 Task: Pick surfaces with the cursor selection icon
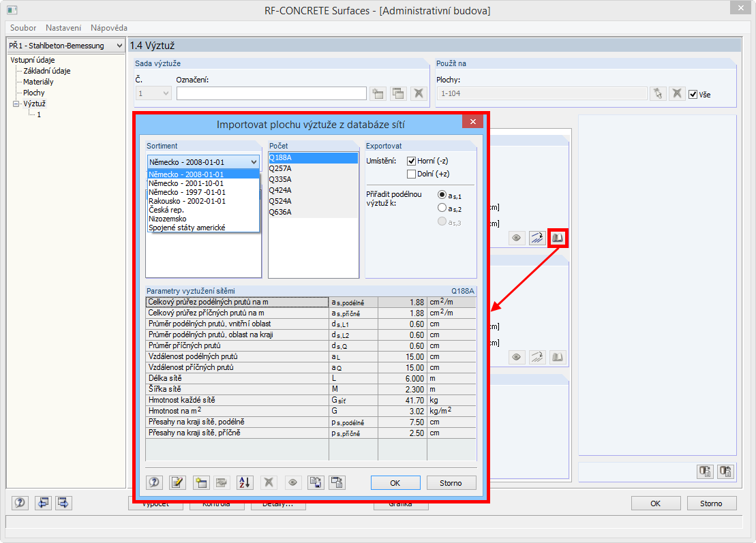[x=658, y=93]
